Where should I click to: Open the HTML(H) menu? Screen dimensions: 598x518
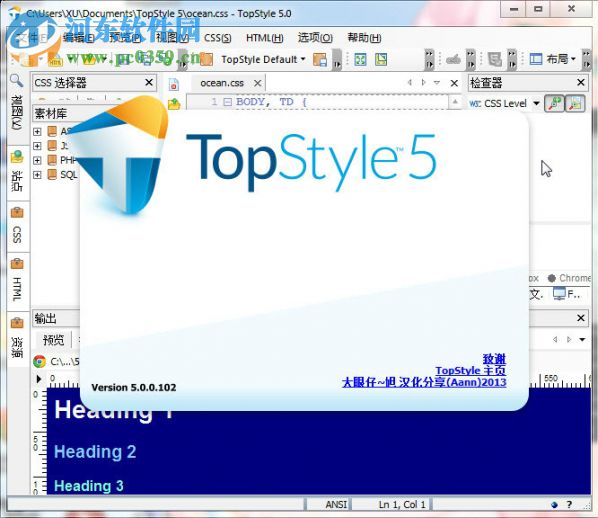(264, 38)
